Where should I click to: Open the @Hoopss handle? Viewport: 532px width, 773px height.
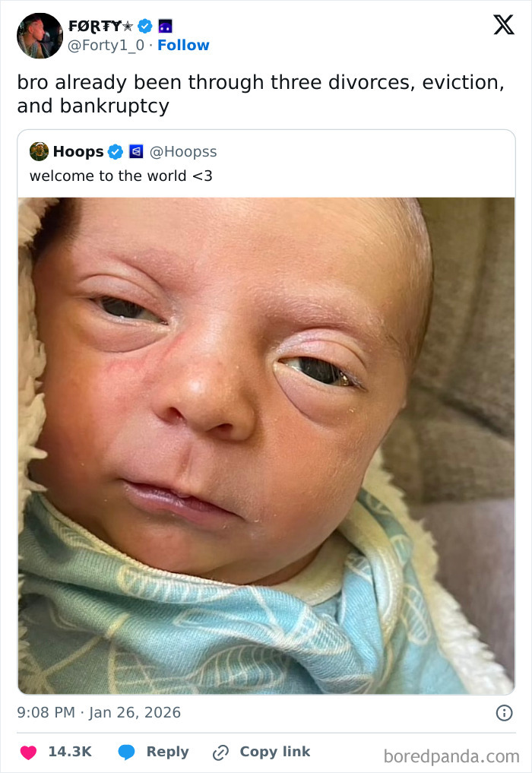(x=182, y=151)
